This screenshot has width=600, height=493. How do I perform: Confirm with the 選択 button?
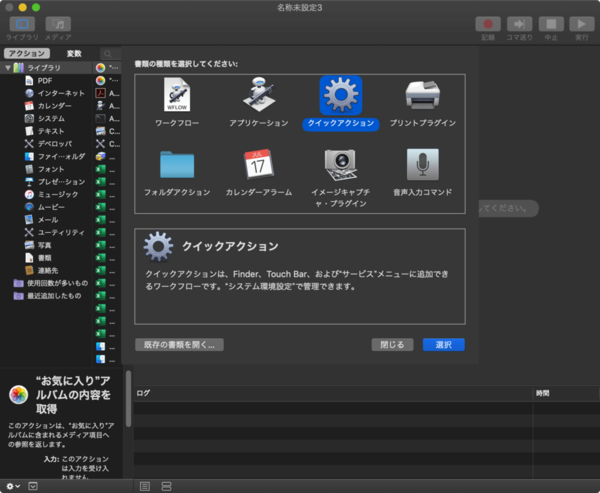coord(443,345)
